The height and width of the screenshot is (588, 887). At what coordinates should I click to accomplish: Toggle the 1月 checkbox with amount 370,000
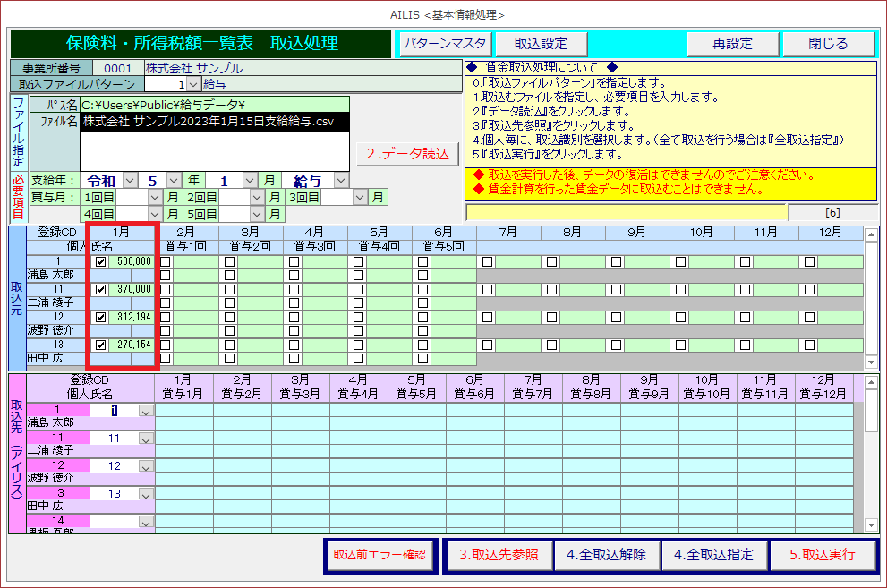[100, 289]
